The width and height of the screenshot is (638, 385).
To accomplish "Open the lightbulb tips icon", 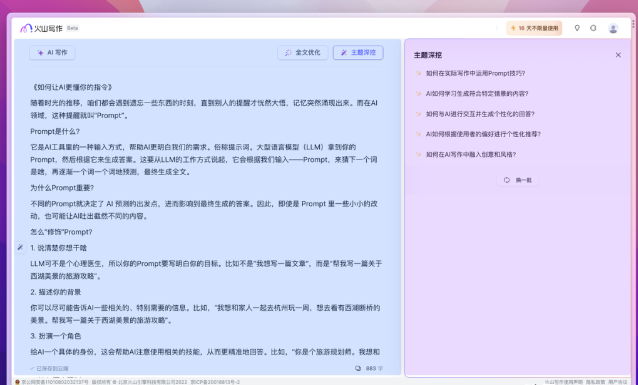I will 577,28.
